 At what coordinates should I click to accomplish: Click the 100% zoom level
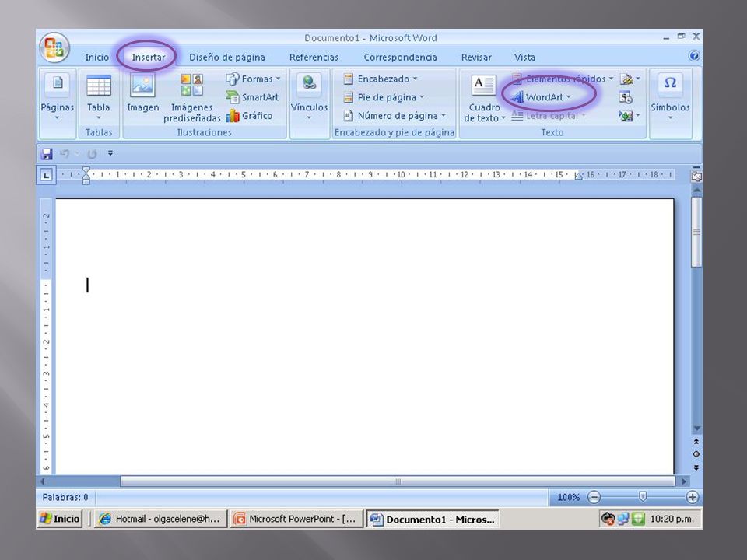[568, 497]
